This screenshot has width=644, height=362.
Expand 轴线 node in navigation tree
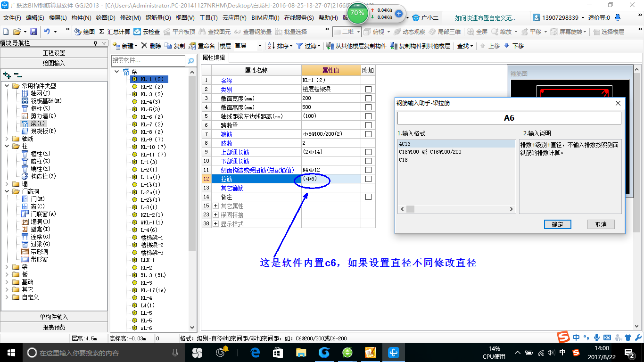[x=7, y=139]
